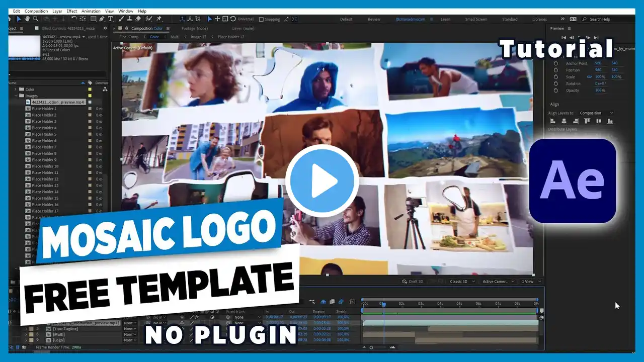This screenshot has height=362, width=644.
Task: Select the Clone Stamp tool
Action: [x=130, y=19]
